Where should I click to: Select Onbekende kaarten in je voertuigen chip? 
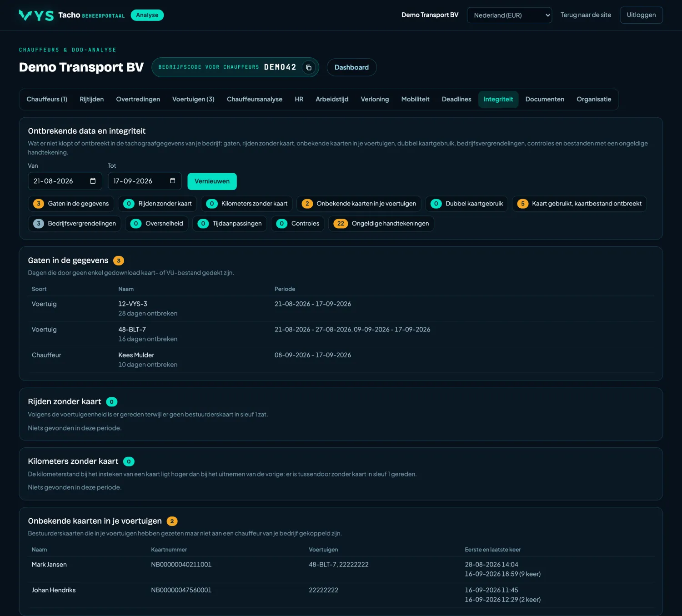tap(359, 204)
